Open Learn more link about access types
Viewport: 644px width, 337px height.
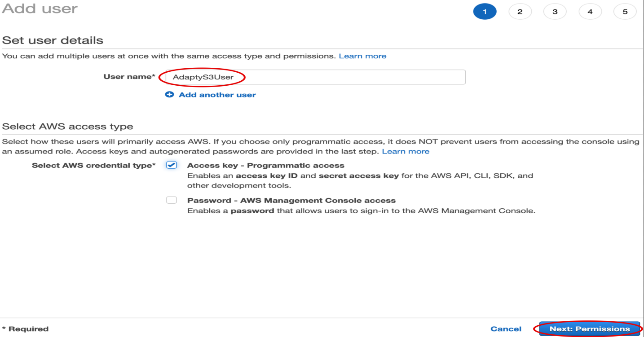click(406, 152)
